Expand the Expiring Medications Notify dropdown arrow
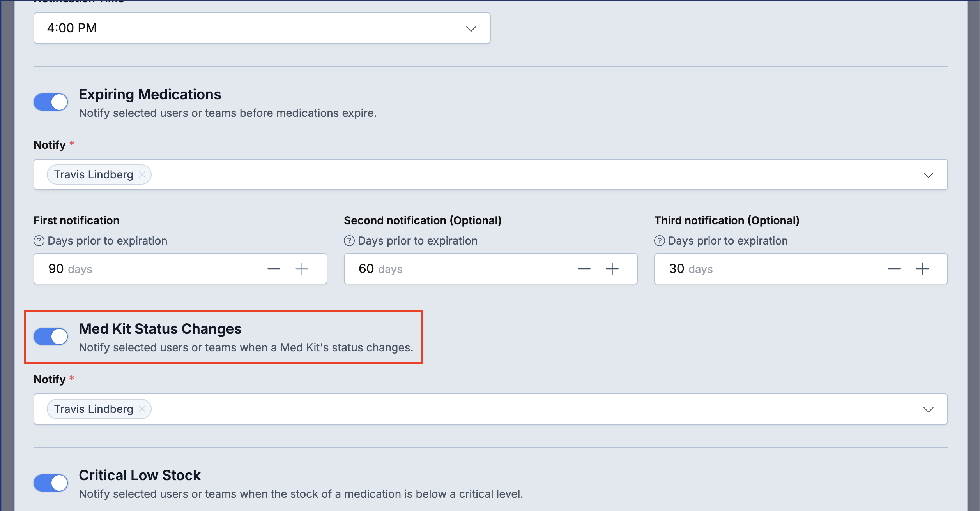980x511 pixels. [x=929, y=175]
